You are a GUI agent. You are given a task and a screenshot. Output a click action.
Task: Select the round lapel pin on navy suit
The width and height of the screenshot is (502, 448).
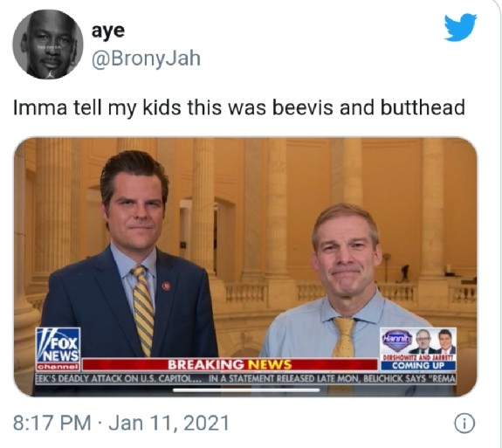[166, 286]
